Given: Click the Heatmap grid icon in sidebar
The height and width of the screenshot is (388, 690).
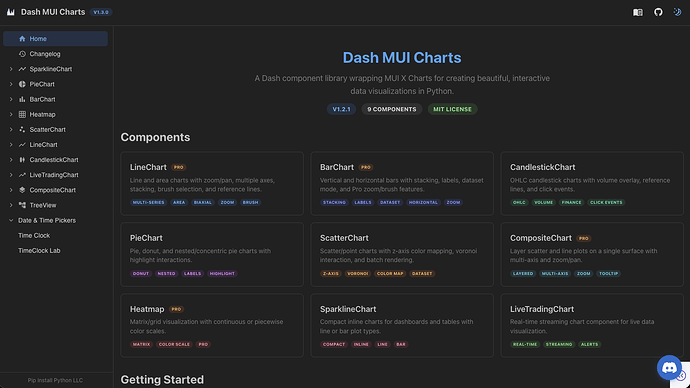Looking at the screenshot, I should point(22,114).
